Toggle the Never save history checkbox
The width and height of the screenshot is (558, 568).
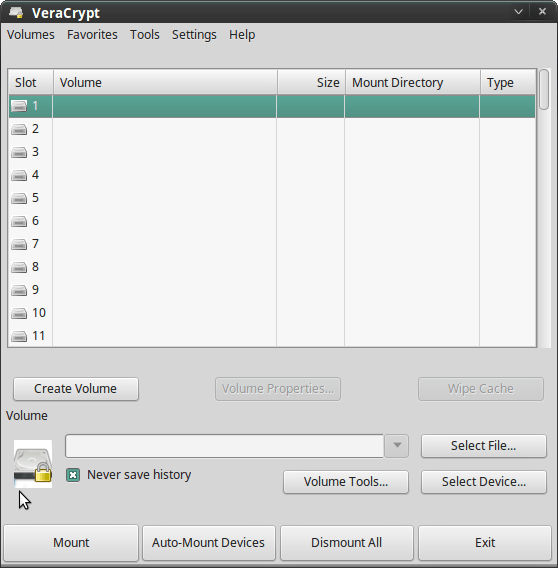(73, 475)
